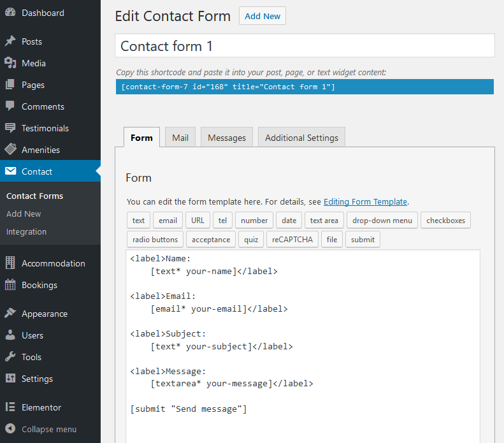504x443 pixels.
Task: Click the Tools wrench icon
Action: point(10,357)
